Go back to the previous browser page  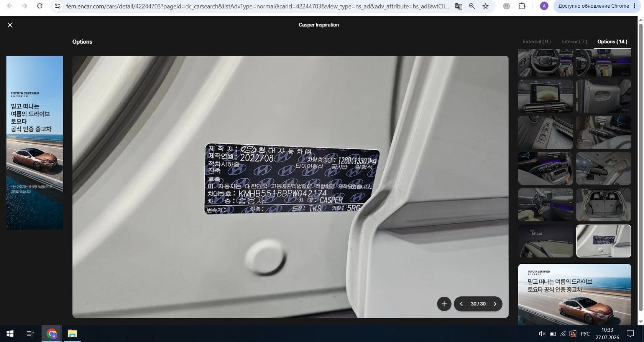point(10,6)
